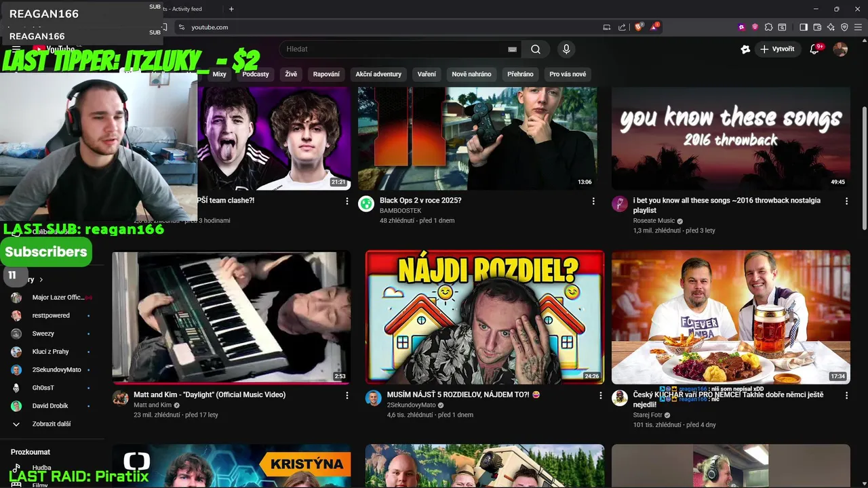Expand subscriptions with Zobrazit další
The width and height of the screenshot is (868, 488).
(52, 424)
